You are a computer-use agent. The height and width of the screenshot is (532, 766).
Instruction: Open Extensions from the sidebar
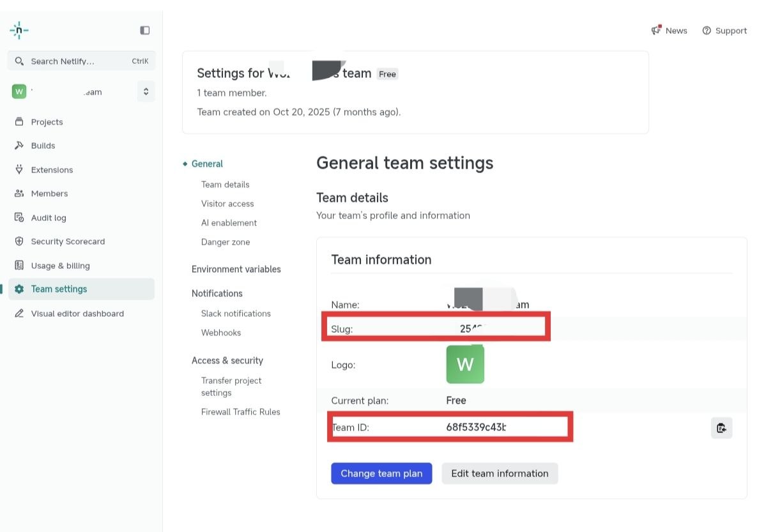tap(52, 169)
